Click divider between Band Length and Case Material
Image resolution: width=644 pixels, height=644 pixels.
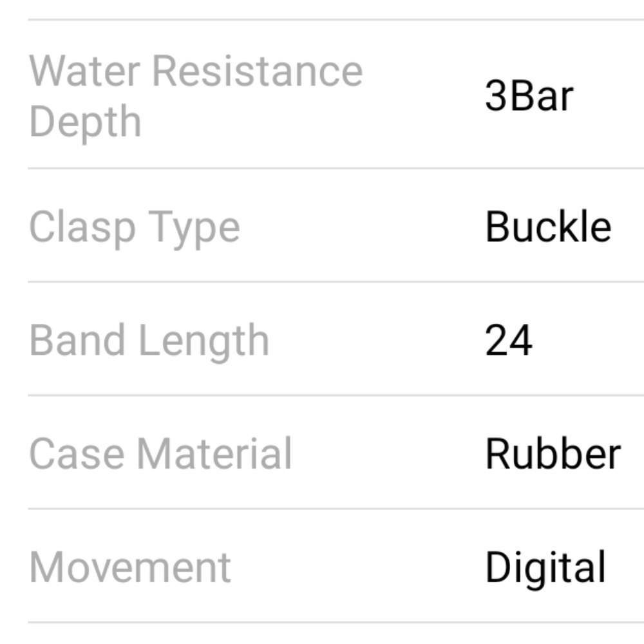(x=336, y=395)
